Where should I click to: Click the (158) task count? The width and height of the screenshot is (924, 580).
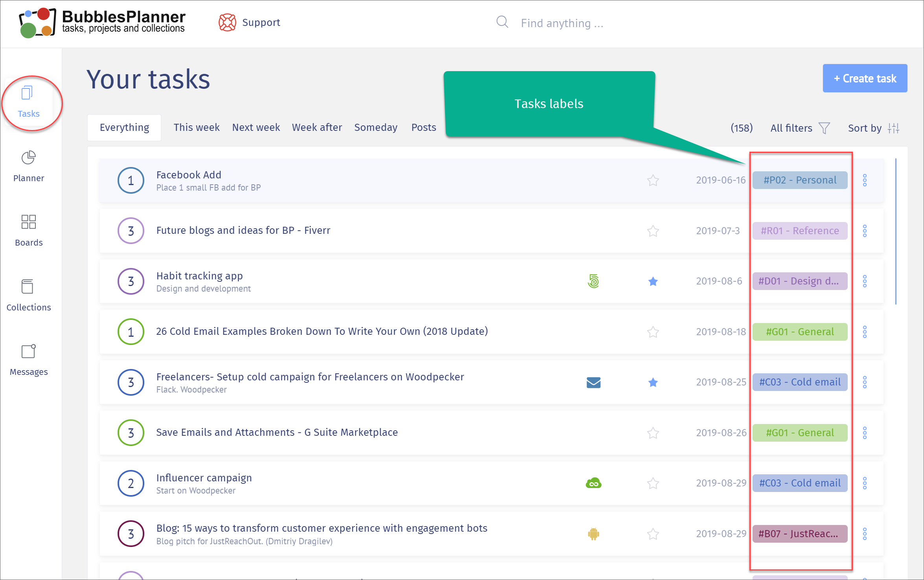[742, 128]
